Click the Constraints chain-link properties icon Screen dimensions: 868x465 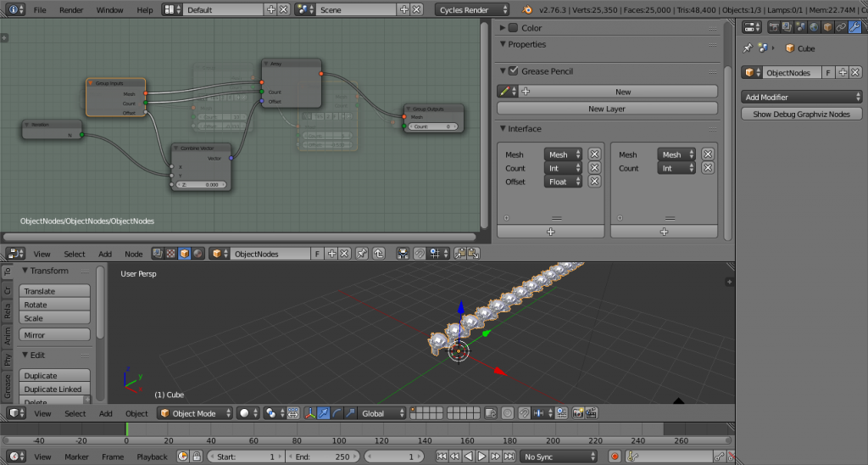842,27
